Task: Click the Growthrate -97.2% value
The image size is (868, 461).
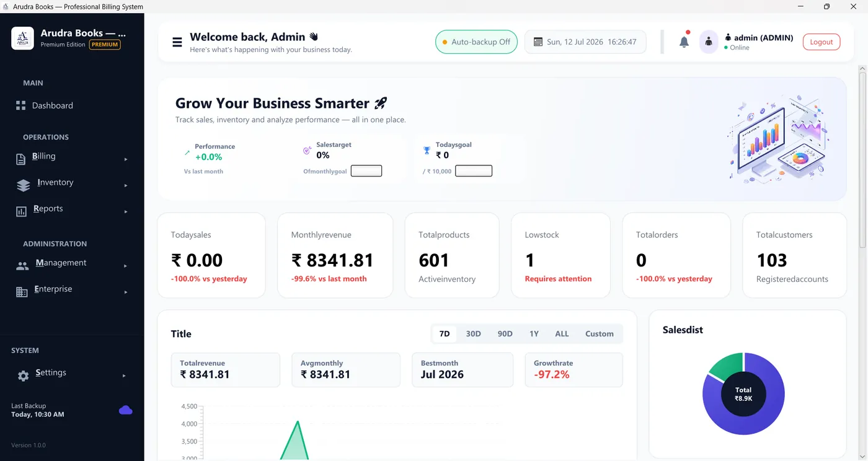Action: click(552, 374)
